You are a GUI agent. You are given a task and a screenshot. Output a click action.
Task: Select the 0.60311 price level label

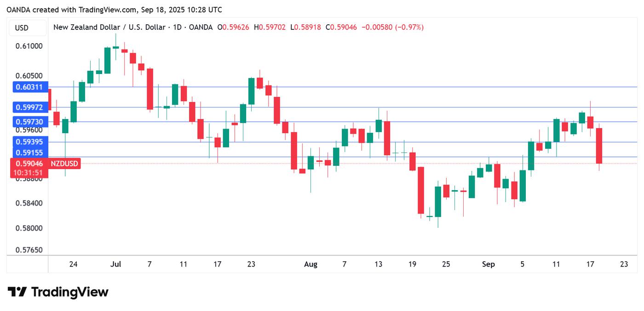click(29, 87)
